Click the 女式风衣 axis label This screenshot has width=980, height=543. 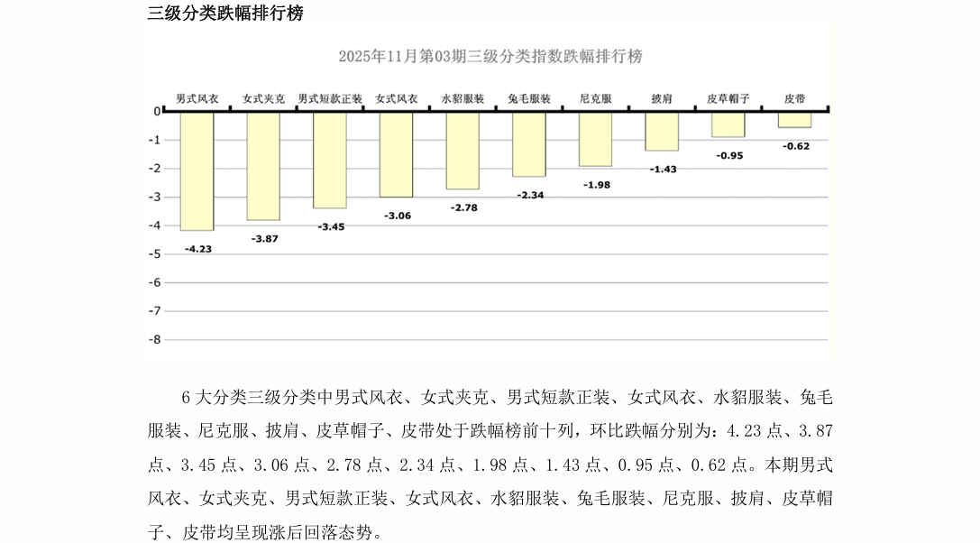click(396, 99)
